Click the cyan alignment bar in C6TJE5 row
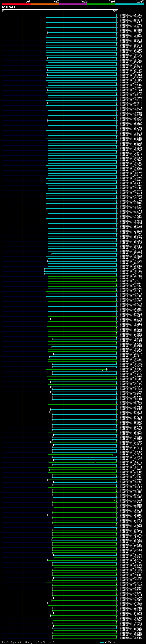Image resolution: width=146 pixels, height=644 pixels. (x=82, y=15)
